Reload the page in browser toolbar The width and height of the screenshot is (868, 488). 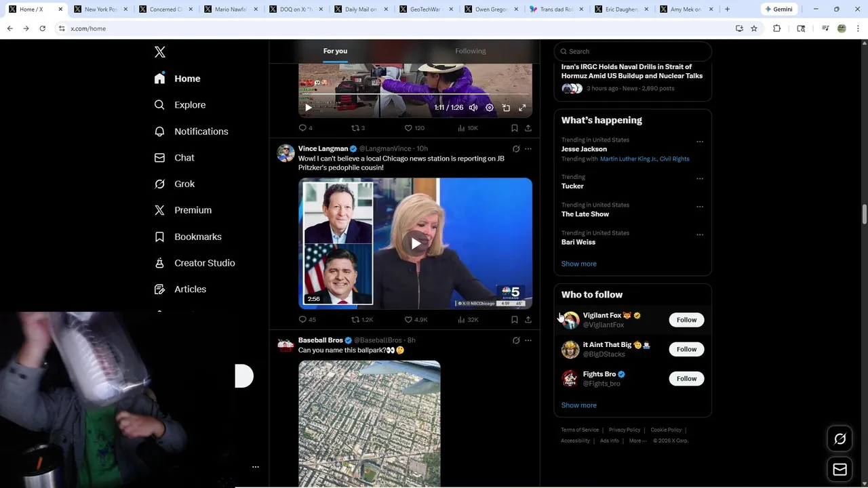[x=42, y=28]
